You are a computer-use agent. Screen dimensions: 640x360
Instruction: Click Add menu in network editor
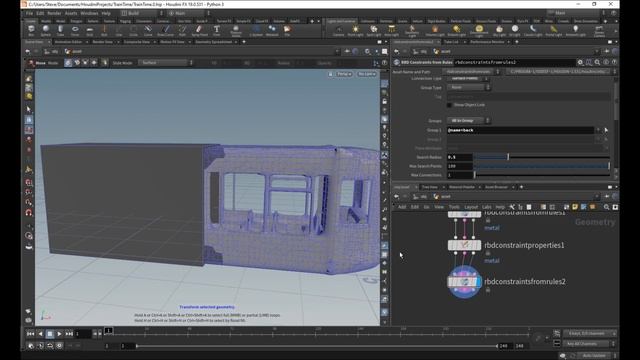(x=402, y=207)
